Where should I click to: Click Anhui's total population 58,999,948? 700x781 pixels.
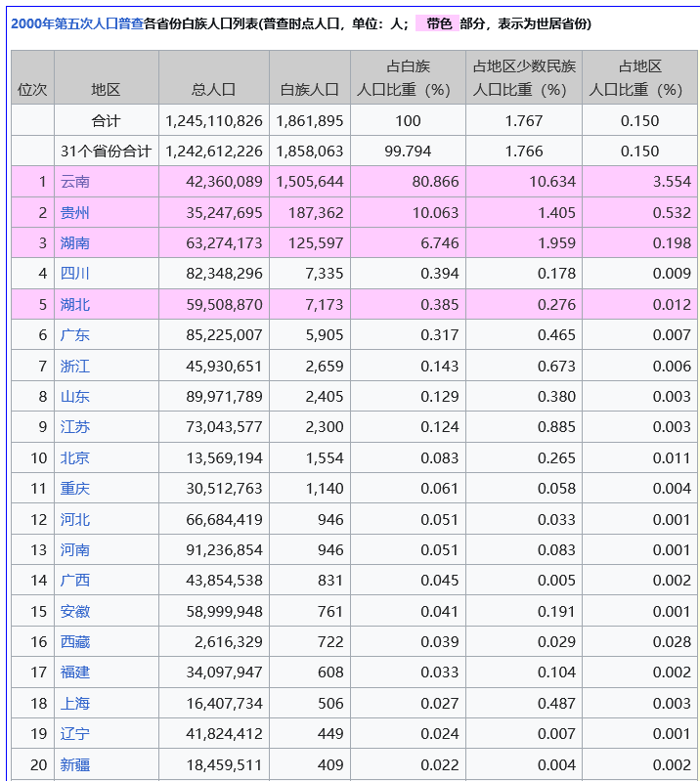click(x=224, y=611)
